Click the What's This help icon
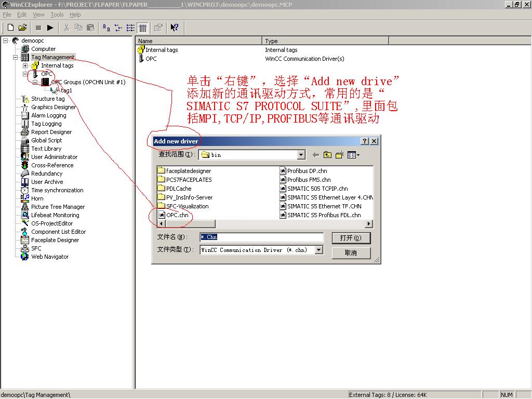532x399 pixels. [x=175, y=28]
